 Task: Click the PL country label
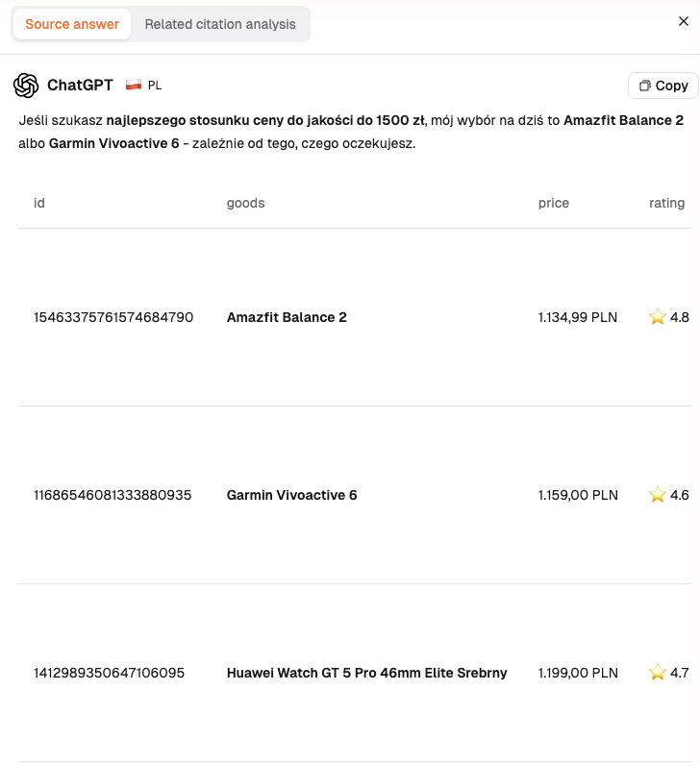[155, 86]
